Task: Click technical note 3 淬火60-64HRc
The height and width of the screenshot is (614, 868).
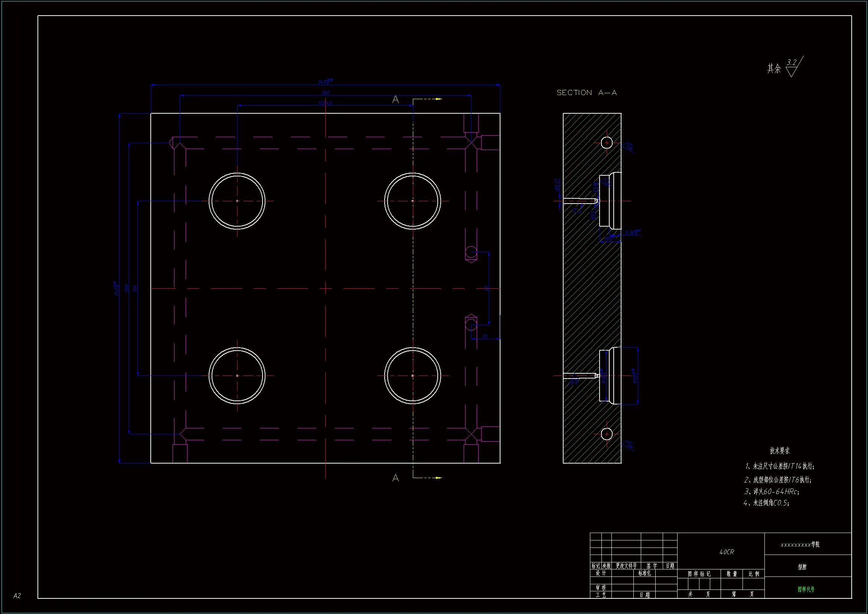Action: pos(771,491)
